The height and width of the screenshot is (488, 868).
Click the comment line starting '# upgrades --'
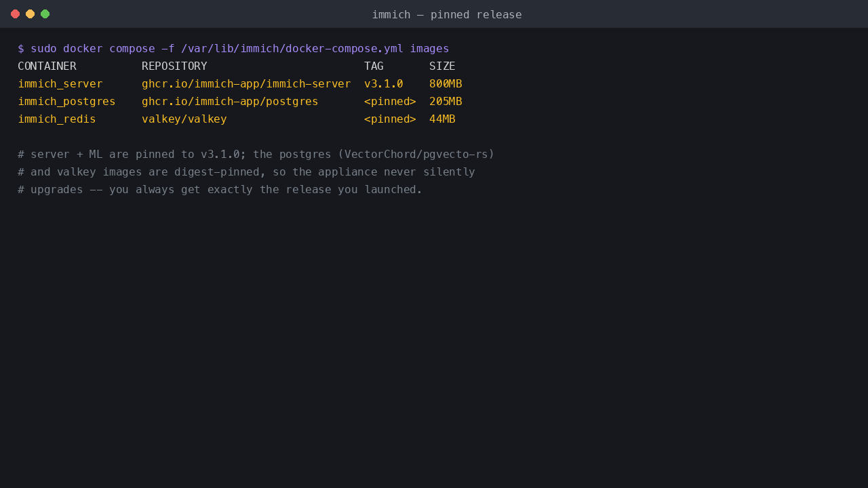220,190
